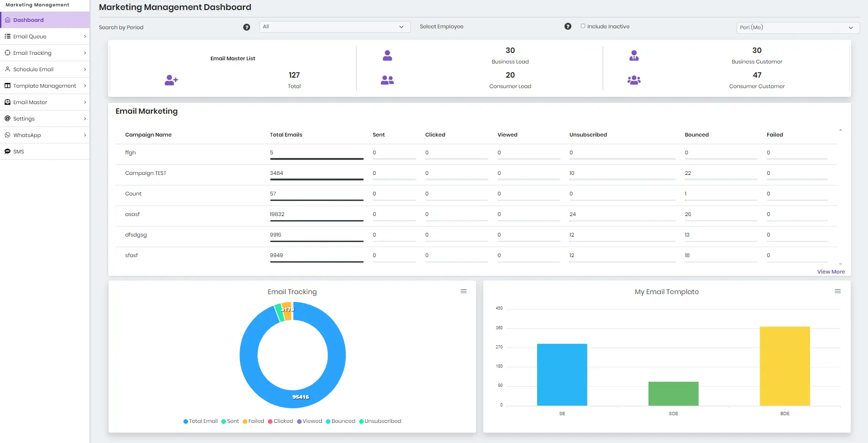
Task: Select the SMS sidebar icon
Action: pos(7,151)
